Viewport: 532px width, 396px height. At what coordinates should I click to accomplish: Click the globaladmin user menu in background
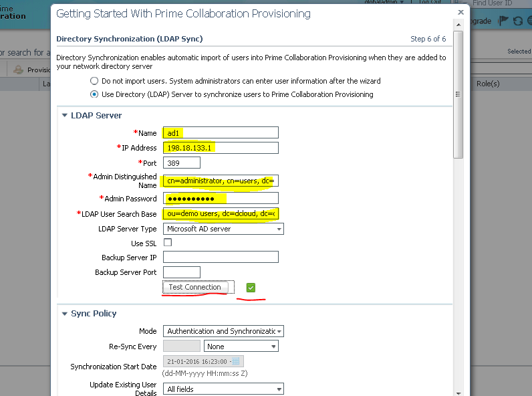tap(384, 2)
